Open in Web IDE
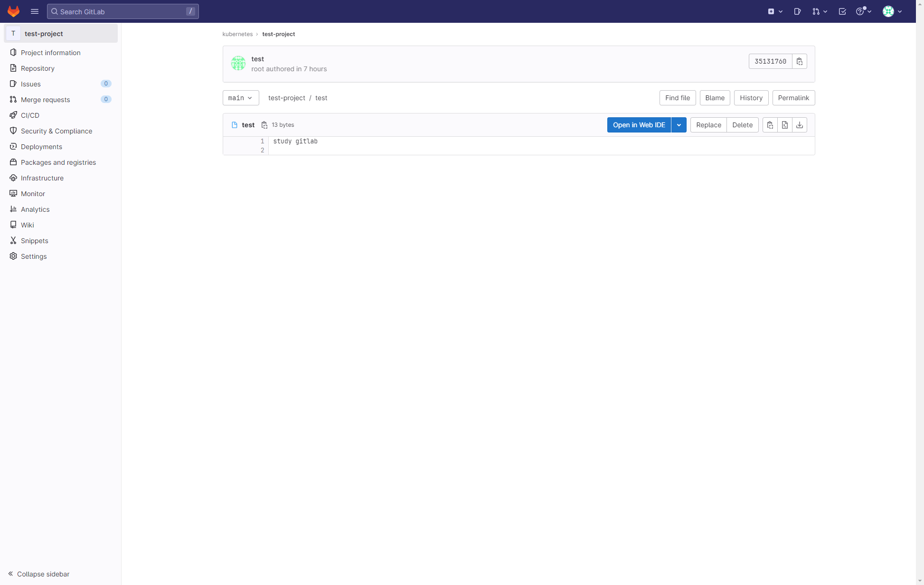This screenshot has width=924, height=585. pos(639,125)
